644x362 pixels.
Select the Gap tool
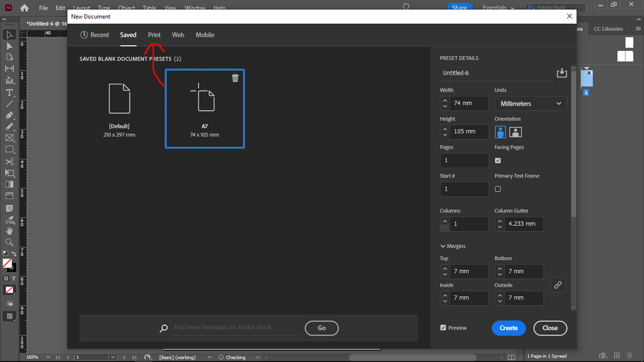(9, 68)
